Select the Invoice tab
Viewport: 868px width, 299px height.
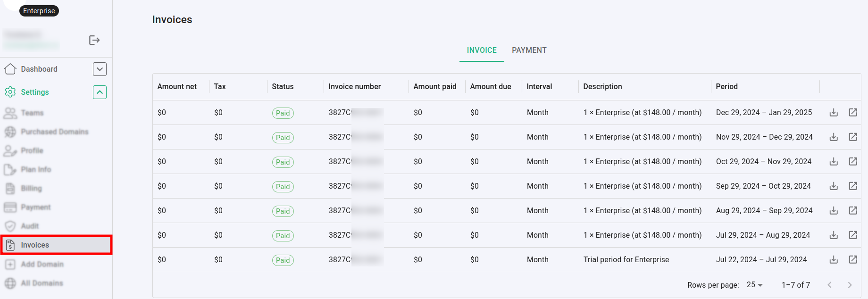click(482, 50)
